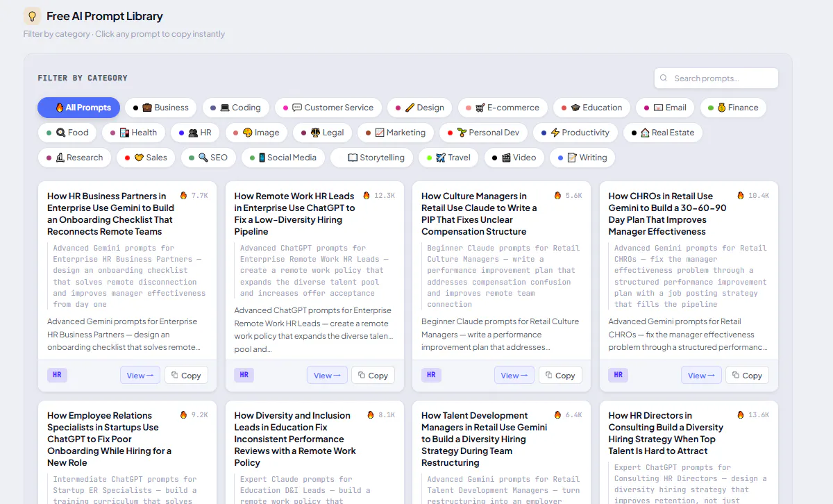
Task: Open the CHROs in Retail card title
Action: [668, 214]
